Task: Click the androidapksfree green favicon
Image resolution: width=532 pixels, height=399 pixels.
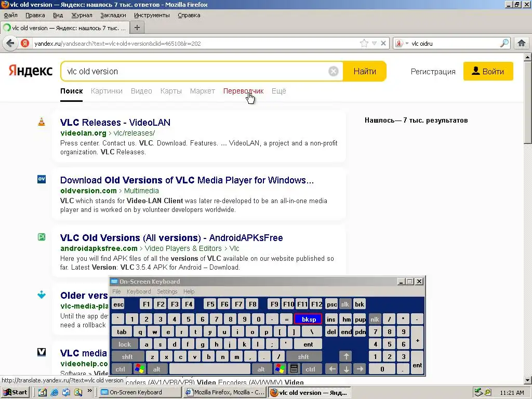Action: pos(42,236)
